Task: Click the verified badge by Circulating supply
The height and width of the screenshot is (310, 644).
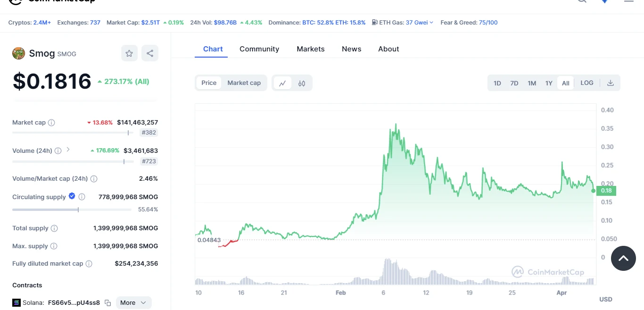Action: click(72, 196)
